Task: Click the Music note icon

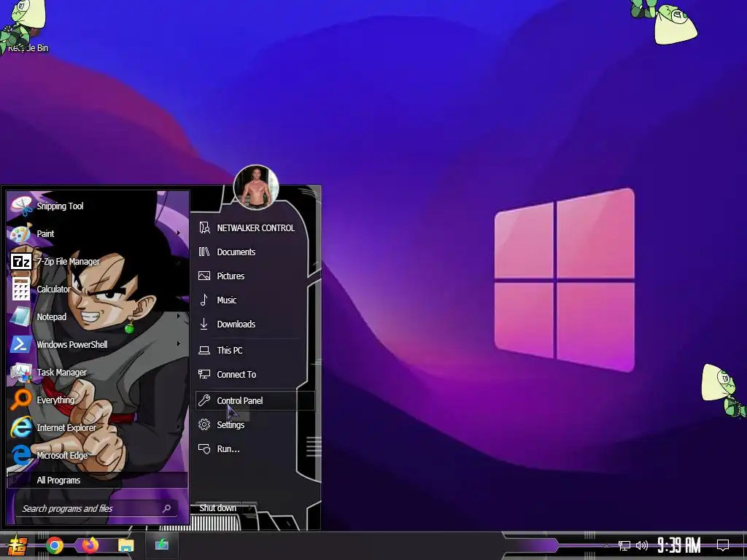Action: point(204,300)
